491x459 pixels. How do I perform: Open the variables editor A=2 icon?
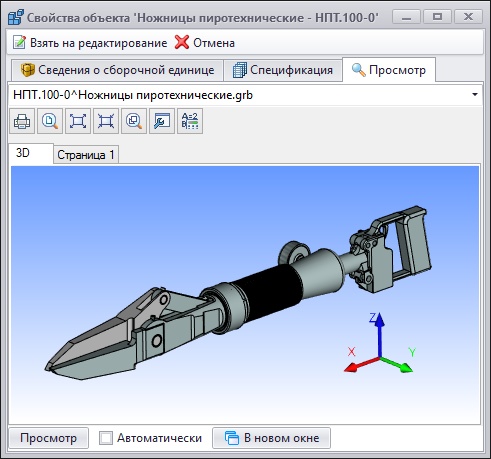190,121
